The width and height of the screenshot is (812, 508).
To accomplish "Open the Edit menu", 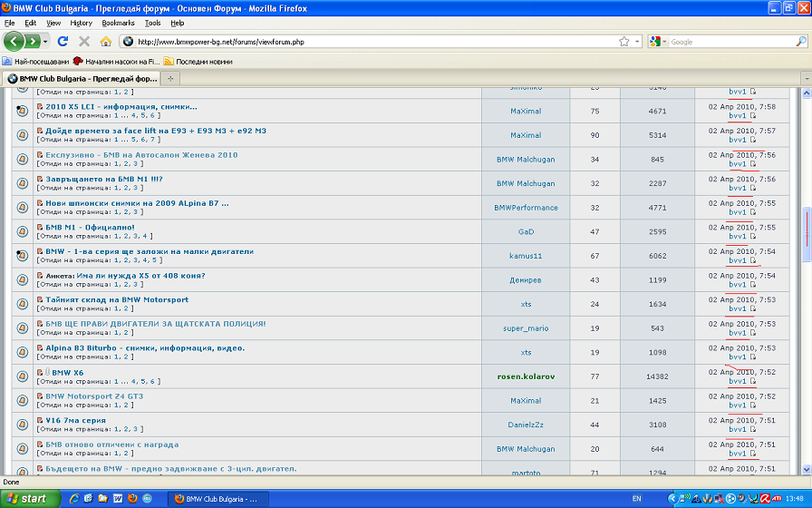I will coord(31,23).
